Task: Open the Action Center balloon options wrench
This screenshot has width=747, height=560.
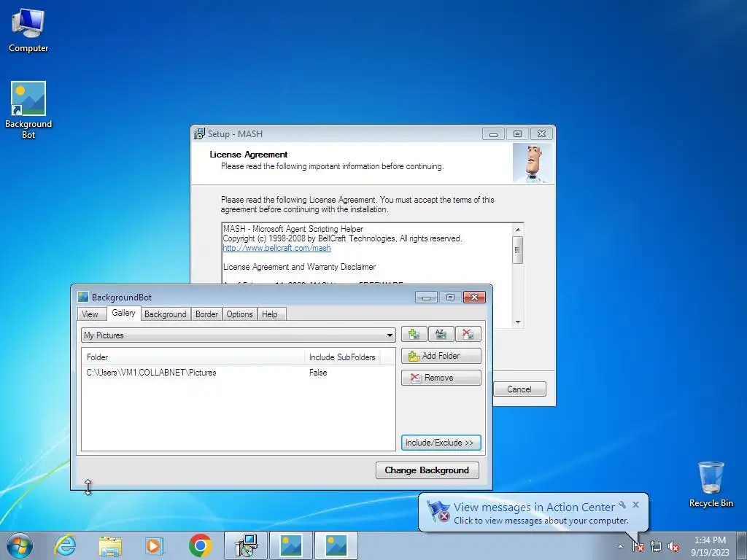Action: click(622, 505)
